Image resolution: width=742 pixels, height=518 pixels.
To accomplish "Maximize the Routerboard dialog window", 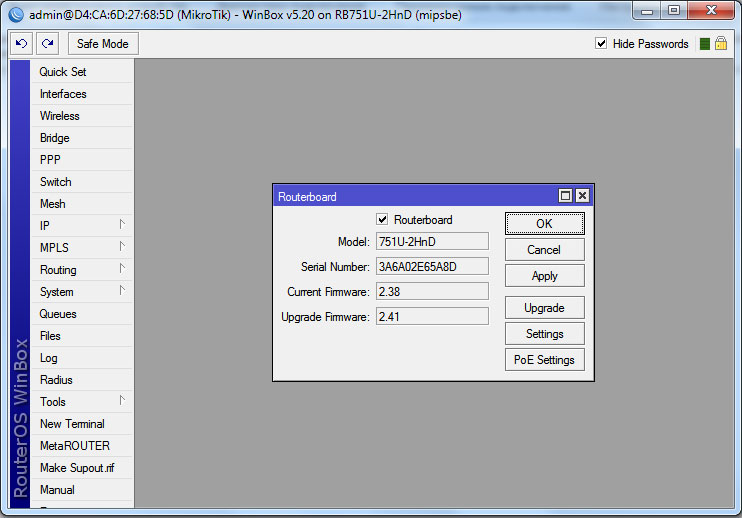I will click(x=565, y=196).
